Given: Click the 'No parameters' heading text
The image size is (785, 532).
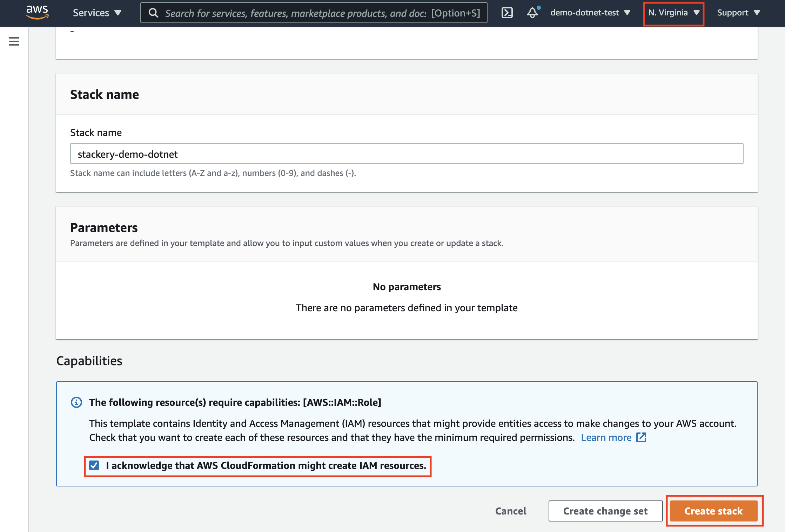Looking at the screenshot, I should click(x=407, y=287).
